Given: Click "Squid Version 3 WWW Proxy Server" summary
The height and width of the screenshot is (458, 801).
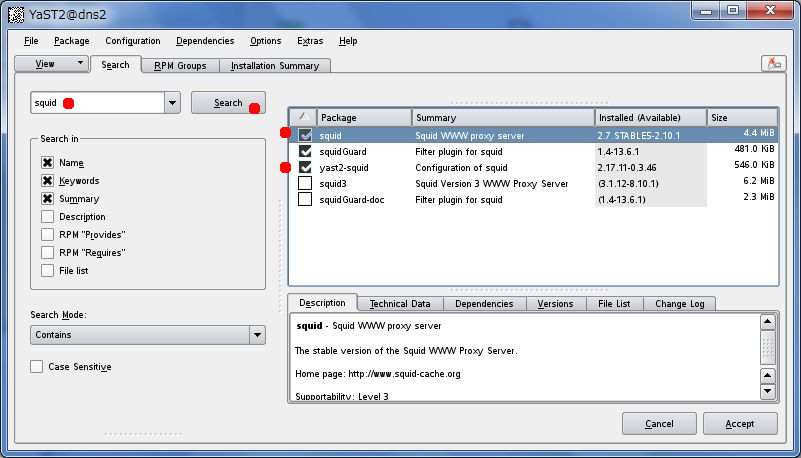Looking at the screenshot, I should (x=491, y=183).
